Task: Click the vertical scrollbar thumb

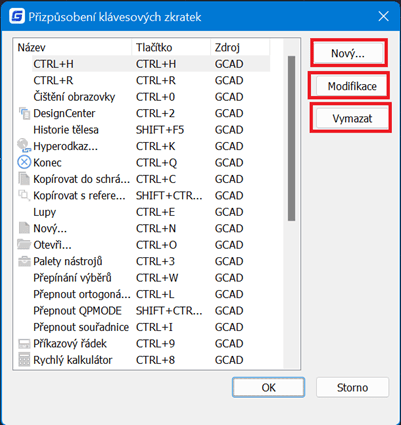Action: click(x=291, y=138)
